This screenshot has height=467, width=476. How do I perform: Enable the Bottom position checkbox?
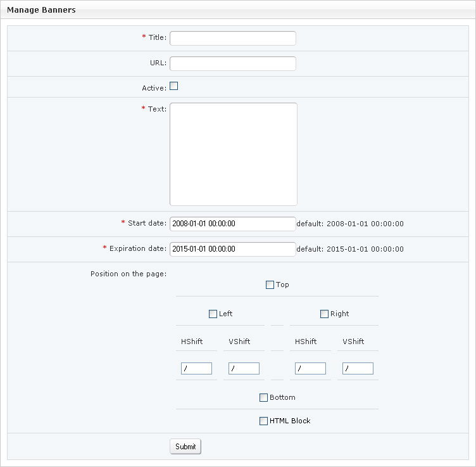264,398
